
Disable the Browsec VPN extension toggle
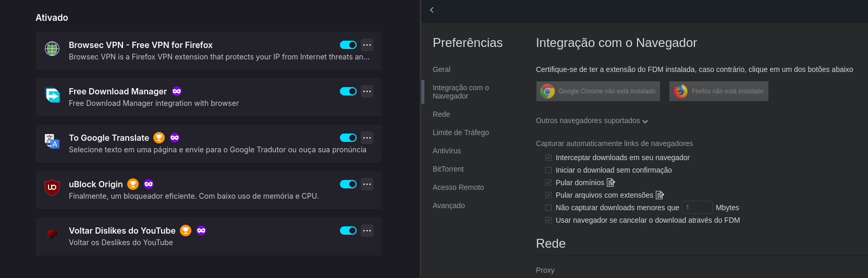point(348,45)
